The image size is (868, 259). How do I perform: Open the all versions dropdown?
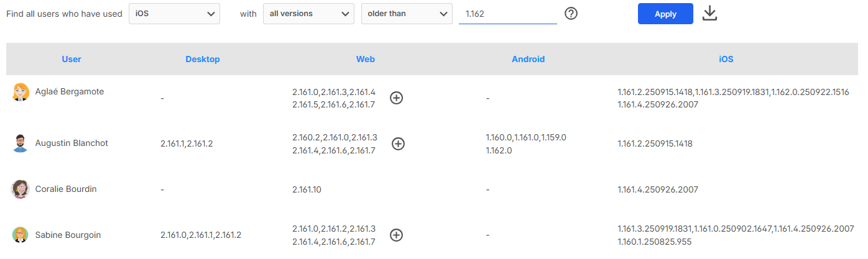tap(308, 14)
